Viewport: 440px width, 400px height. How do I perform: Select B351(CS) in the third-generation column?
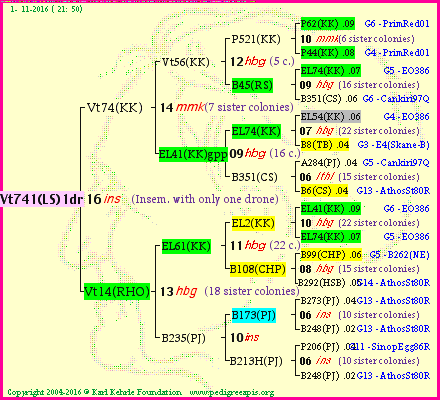point(254,177)
